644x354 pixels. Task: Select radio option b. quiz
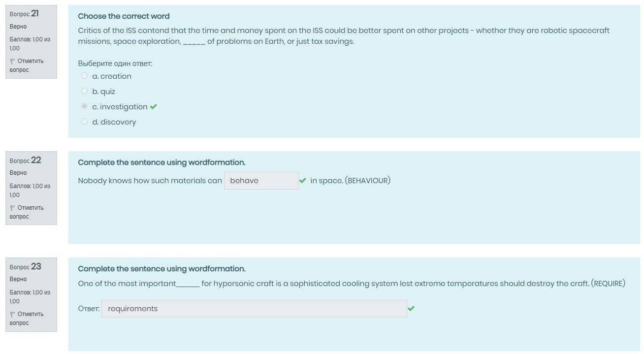pos(84,91)
